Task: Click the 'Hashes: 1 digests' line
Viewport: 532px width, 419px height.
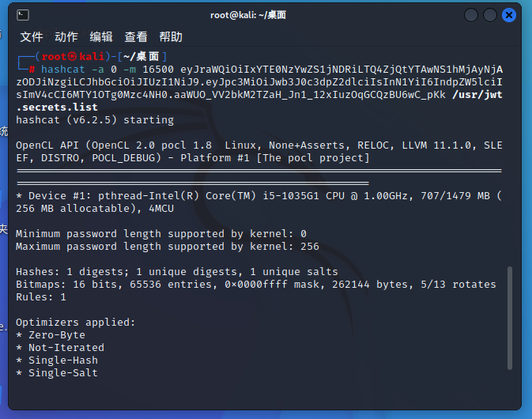Action: point(177,272)
